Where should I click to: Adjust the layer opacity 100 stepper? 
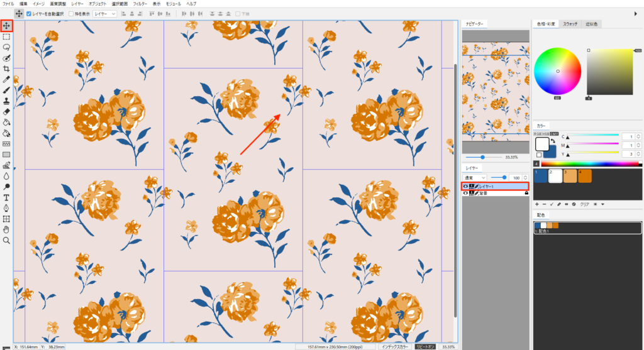click(525, 178)
